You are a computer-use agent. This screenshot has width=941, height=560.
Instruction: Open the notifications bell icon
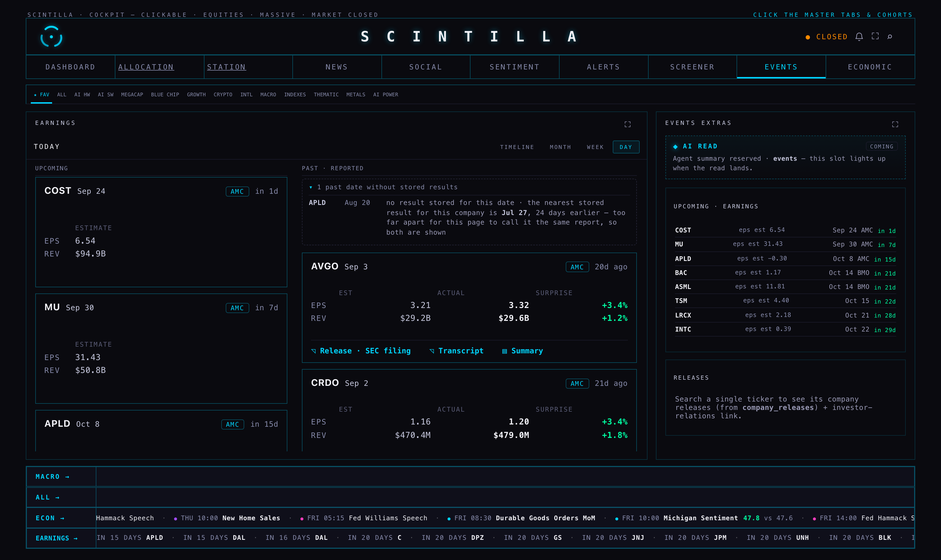(859, 37)
